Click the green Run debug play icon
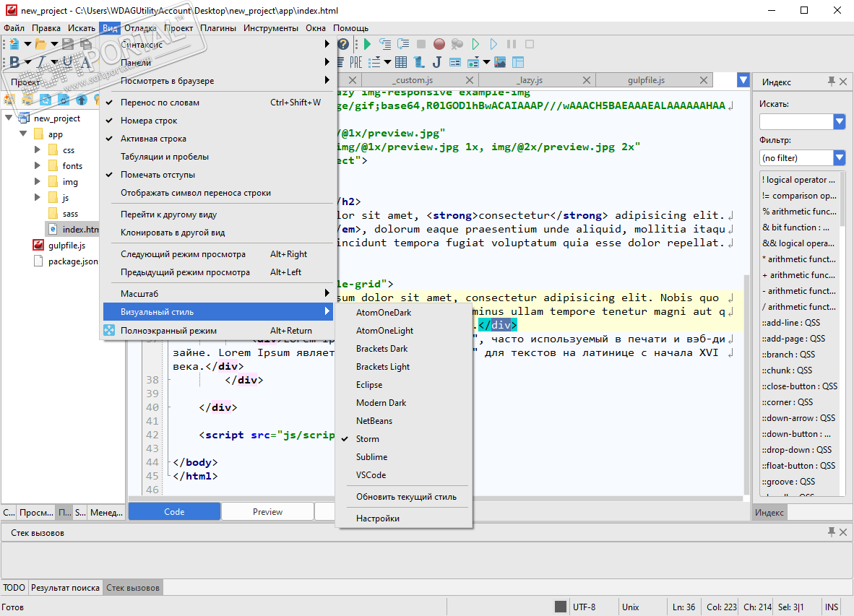Screen dimensions: 854x616 tap(367, 44)
